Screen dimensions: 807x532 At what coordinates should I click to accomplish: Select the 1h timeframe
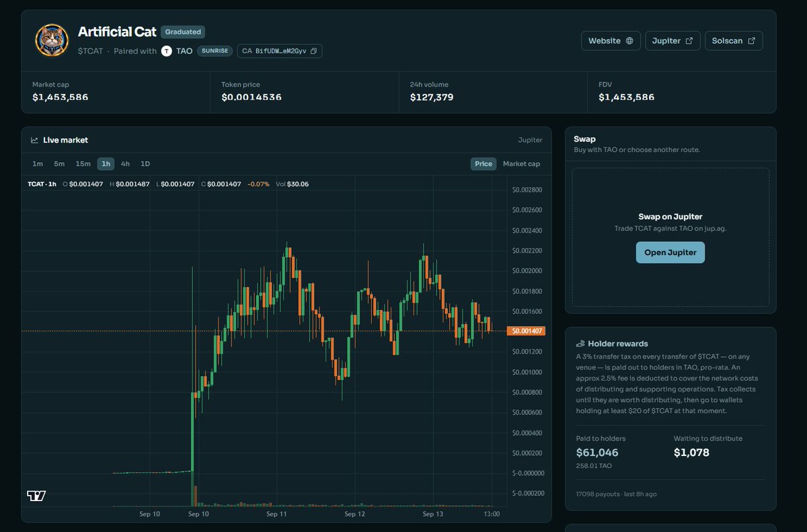click(106, 164)
